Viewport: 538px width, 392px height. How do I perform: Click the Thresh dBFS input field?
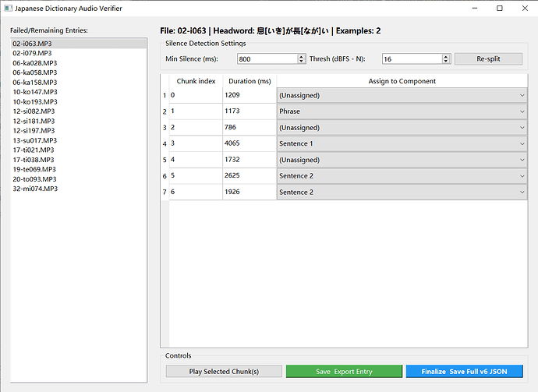[x=411, y=59]
